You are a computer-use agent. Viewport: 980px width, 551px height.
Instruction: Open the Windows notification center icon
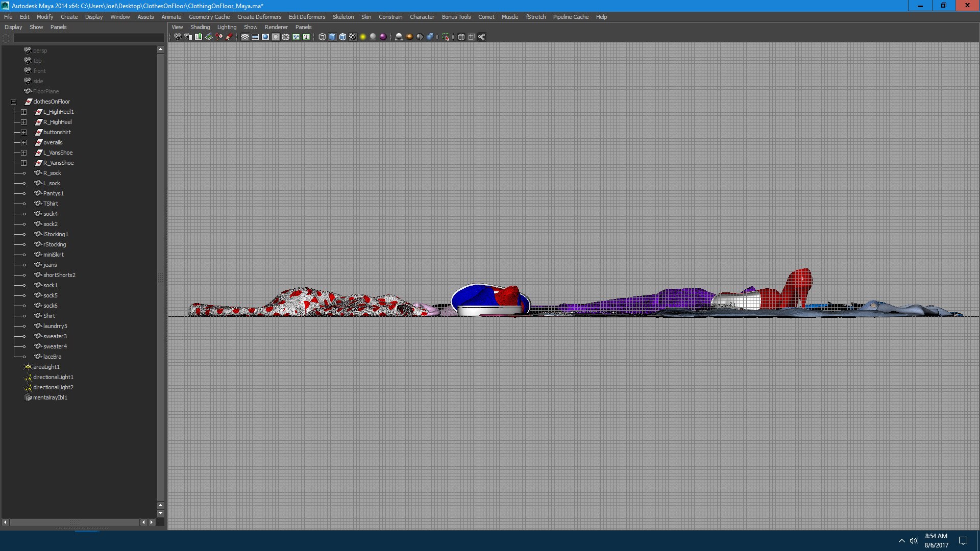pyautogui.click(x=963, y=541)
